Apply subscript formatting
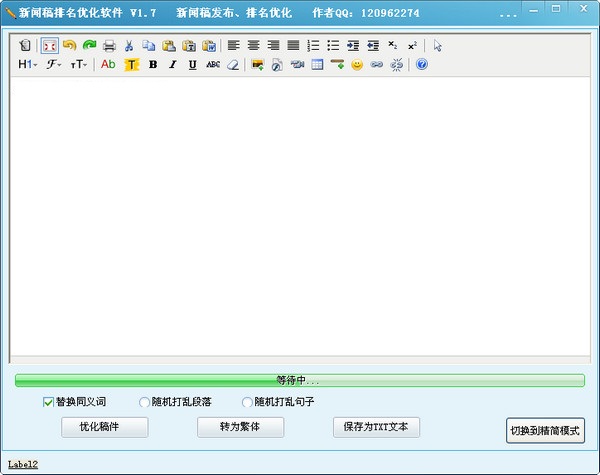This screenshot has width=600, height=475. (x=393, y=45)
